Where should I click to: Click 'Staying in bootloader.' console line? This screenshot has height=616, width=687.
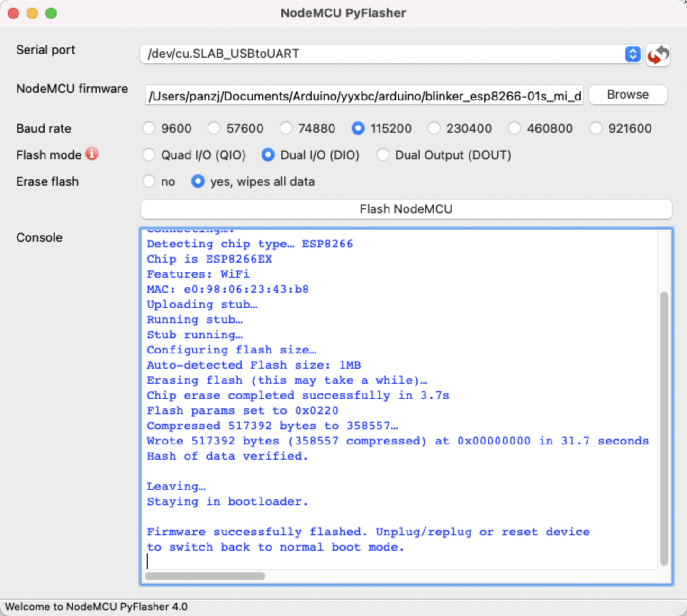[x=227, y=501]
